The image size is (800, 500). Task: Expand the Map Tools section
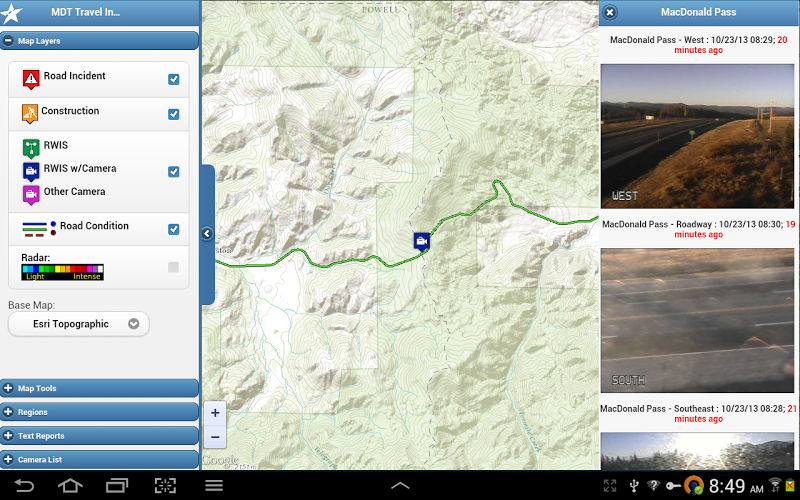click(99, 388)
